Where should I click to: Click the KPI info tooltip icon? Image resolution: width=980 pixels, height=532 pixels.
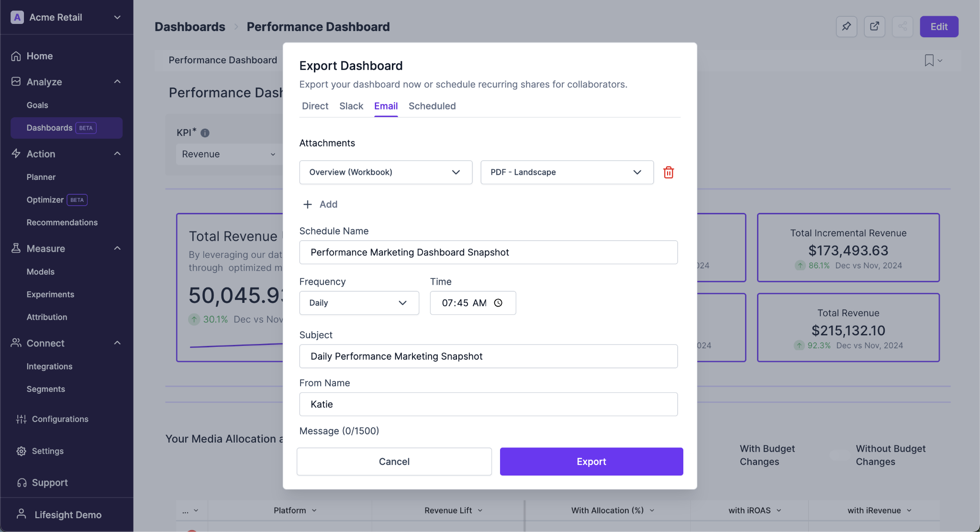point(205,133)
